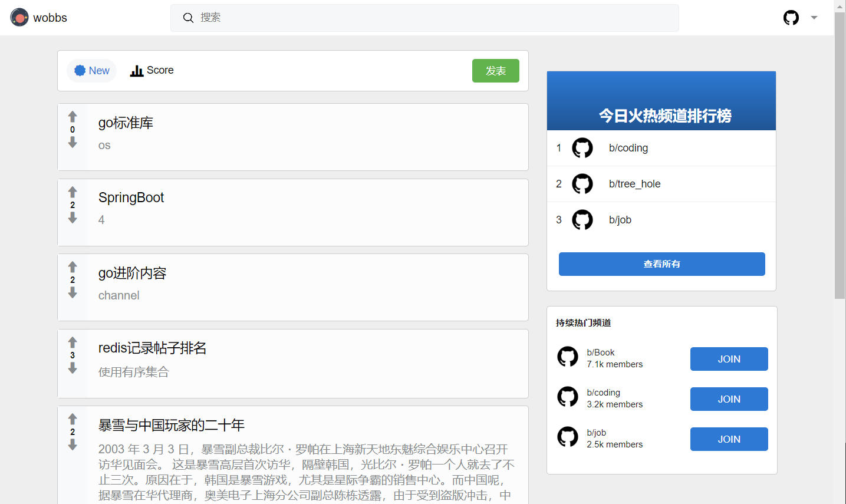Upvote the SpringBoot post
The width and height of the screenshot is (846, 504).
click(x=73, y=192)
